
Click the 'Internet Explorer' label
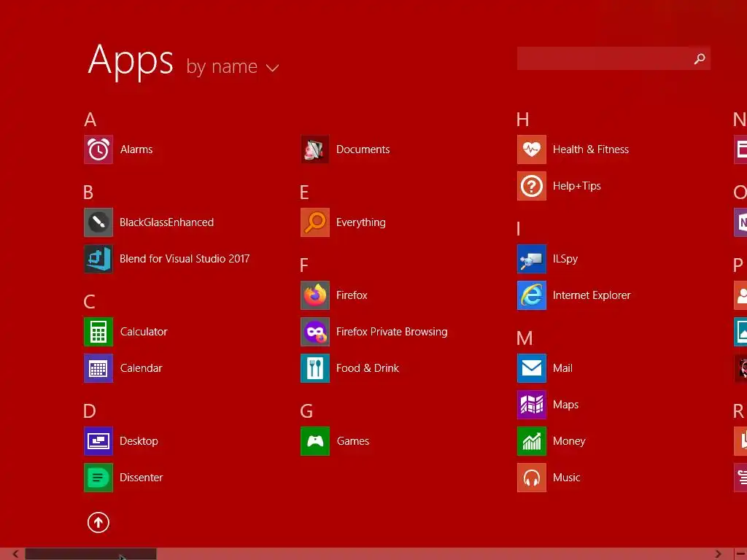click(592, 295)
